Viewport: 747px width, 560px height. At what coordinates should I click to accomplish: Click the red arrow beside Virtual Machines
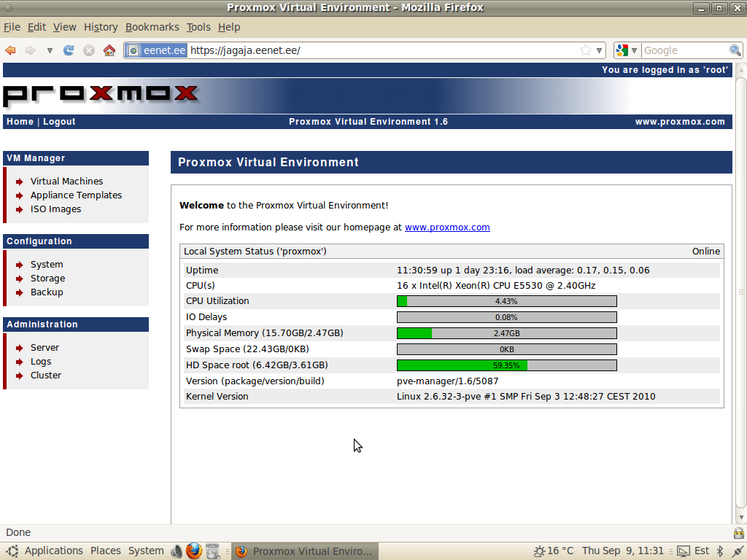pyautogui.click(x=20, y=182)
